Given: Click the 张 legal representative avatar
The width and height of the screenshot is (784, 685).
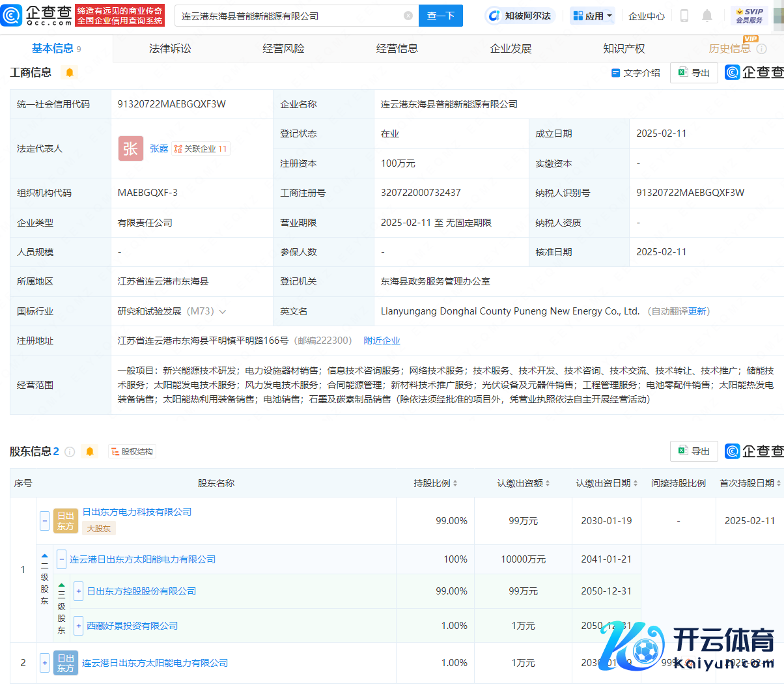Looking at the screenshot, I should [130, 148].
